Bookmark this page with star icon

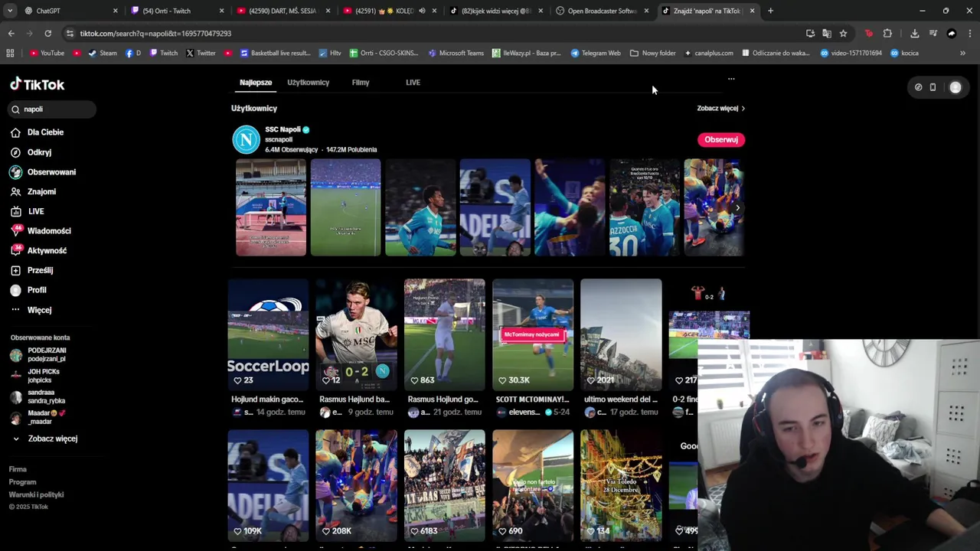coord(843,34)
